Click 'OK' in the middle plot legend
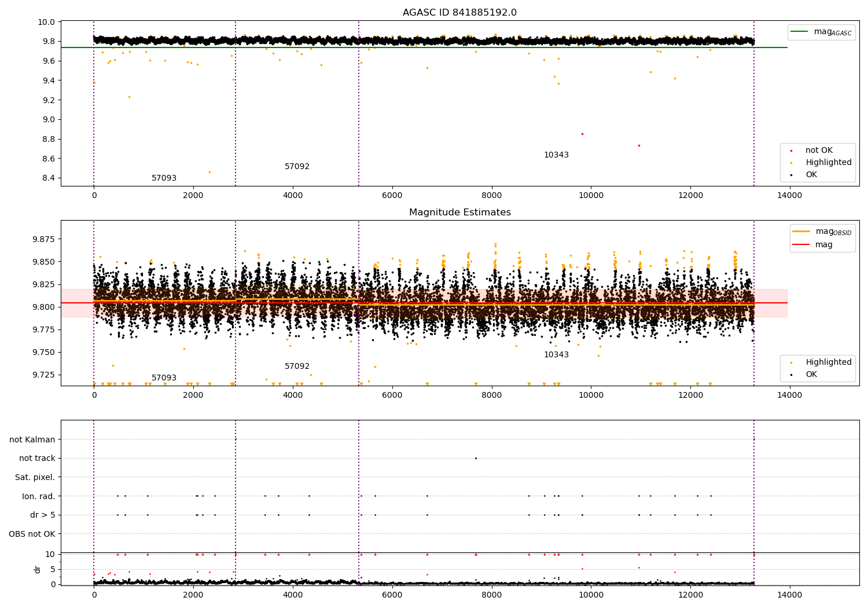 (811, 375)
